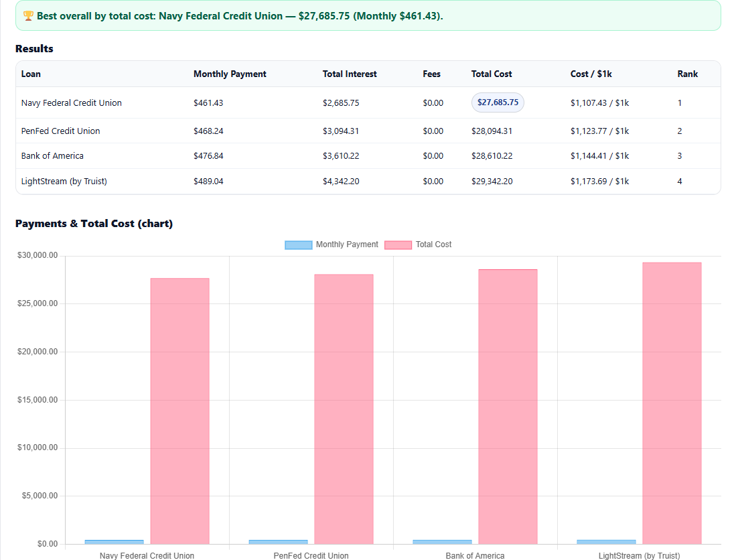
Task: Click the Navy Federal blue monthly payment bar
Action: pyautogui.click(x=115, y=542)
